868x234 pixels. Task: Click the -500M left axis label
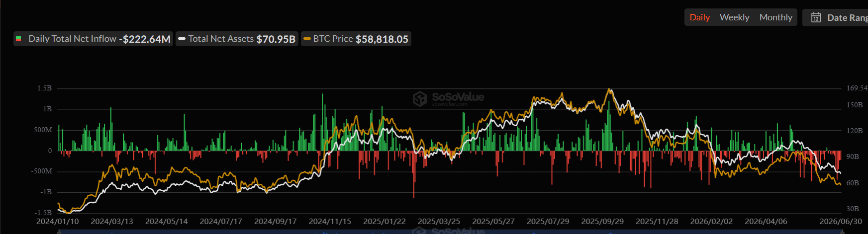click(x=42, y=171)
